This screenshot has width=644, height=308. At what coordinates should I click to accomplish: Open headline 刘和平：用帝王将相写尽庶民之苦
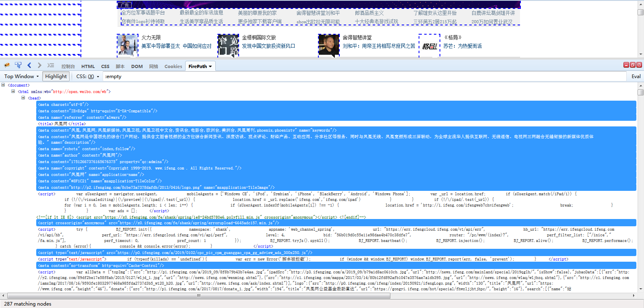[379, 46]
